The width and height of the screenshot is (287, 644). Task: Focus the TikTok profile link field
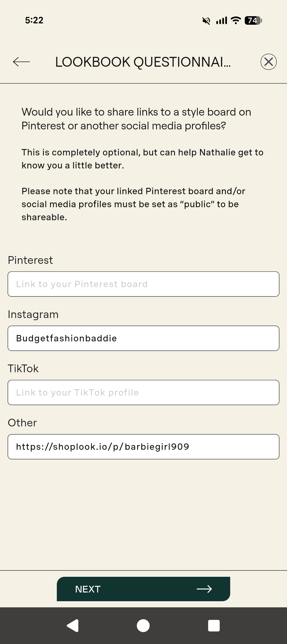coord(143,392)
